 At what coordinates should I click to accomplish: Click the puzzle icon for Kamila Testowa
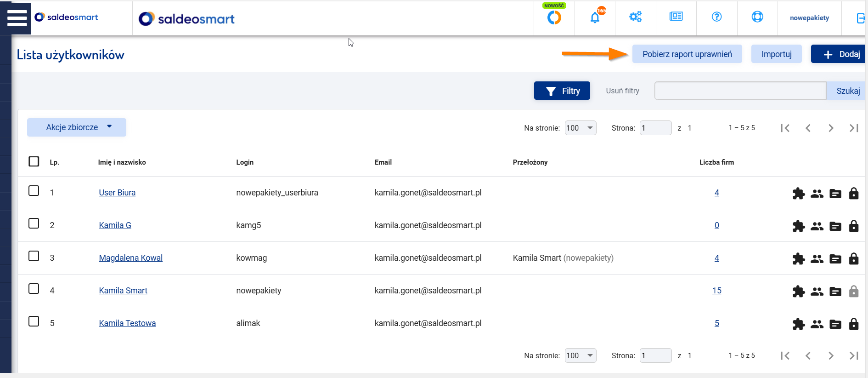click(799, 324)
